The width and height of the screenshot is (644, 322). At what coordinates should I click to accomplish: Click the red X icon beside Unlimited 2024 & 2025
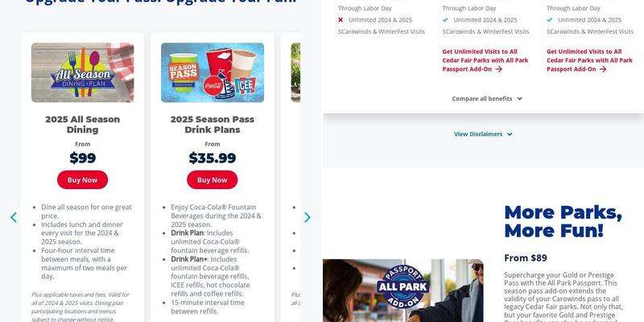point(341,19)
